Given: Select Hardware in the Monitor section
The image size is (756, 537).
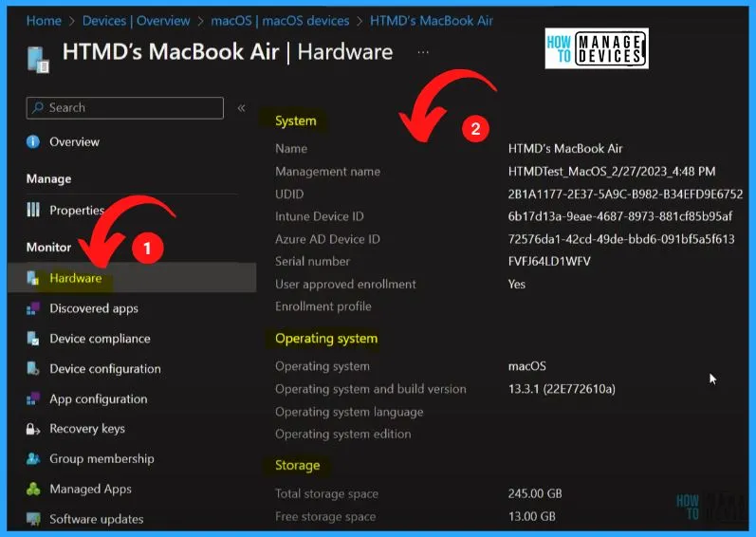Looking at the screenshot, I should (x=76, y=278).
